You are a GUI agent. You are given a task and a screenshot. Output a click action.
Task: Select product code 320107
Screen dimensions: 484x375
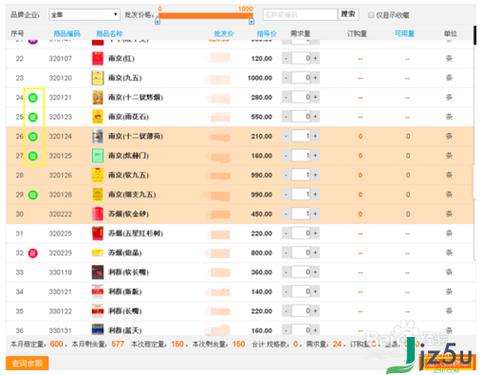pyautogui.click(x=60, y=59)
